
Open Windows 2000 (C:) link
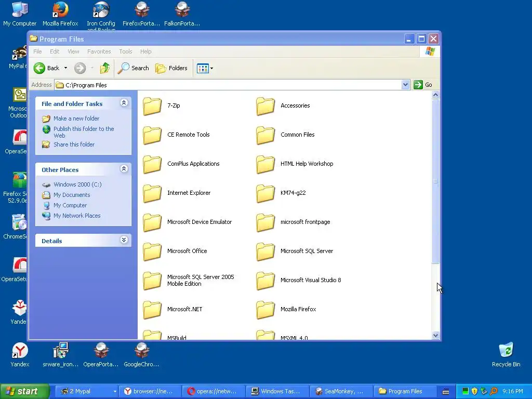[x=77, y=184]
